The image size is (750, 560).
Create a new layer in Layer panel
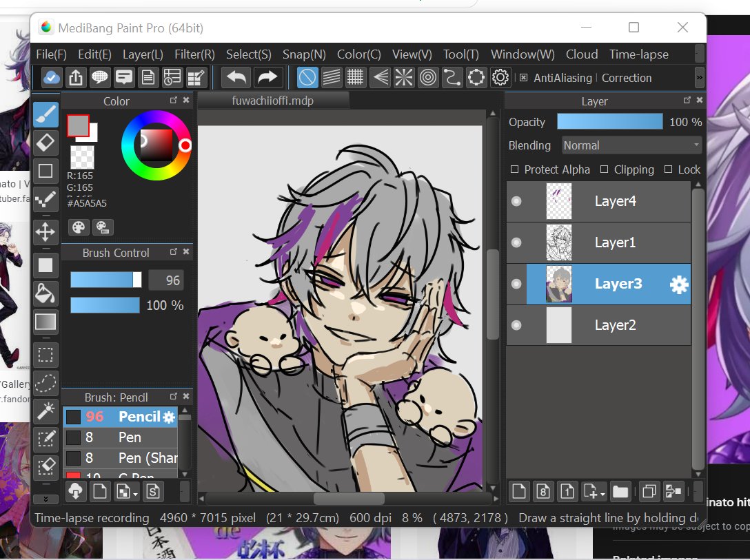coord(519,491)
